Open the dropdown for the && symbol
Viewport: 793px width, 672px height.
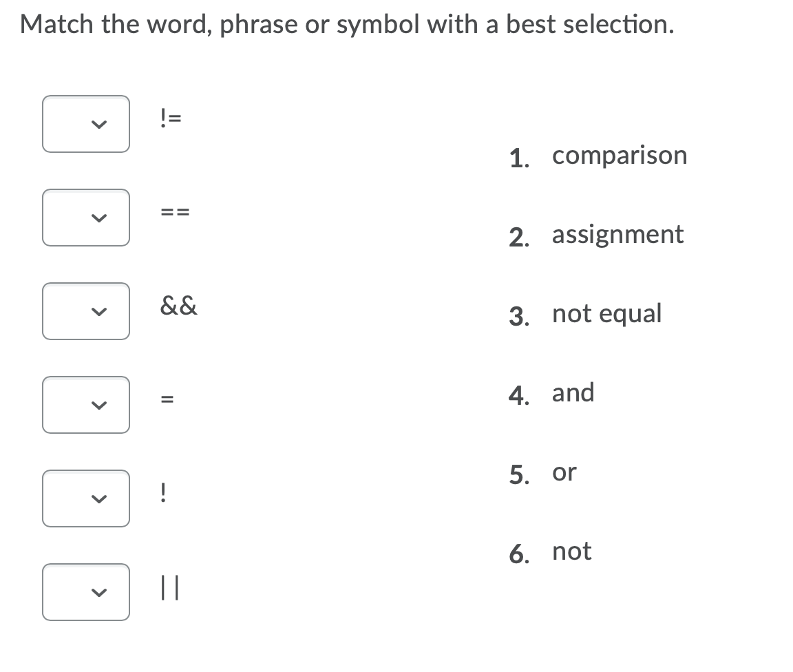click(86, 311)
